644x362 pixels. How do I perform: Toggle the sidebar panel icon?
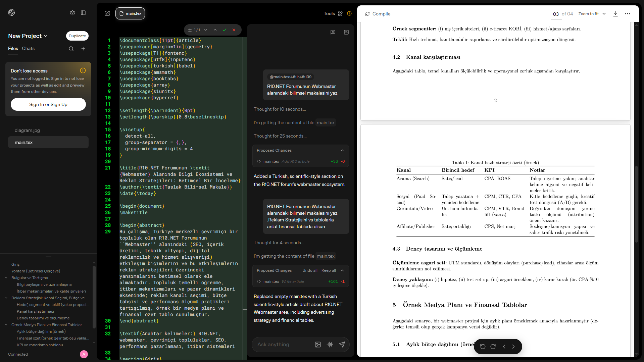(x=83, y=13)
